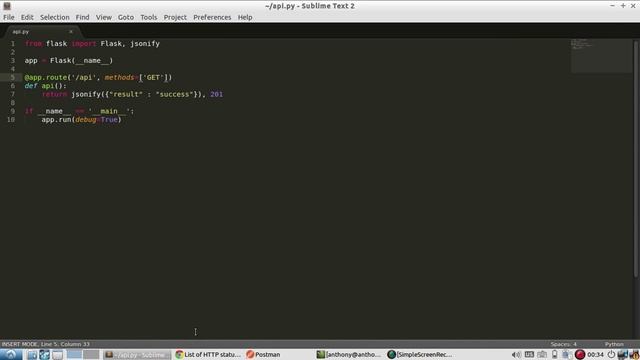Viewport: 640px width, 360px height.
Task: Click 'Flask(__name__)' on line 3
Action: pyautogui.click(x=81, y=61)
